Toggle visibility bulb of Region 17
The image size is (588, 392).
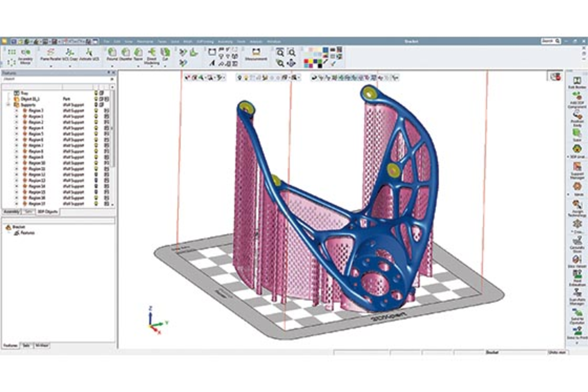(96, 204)
